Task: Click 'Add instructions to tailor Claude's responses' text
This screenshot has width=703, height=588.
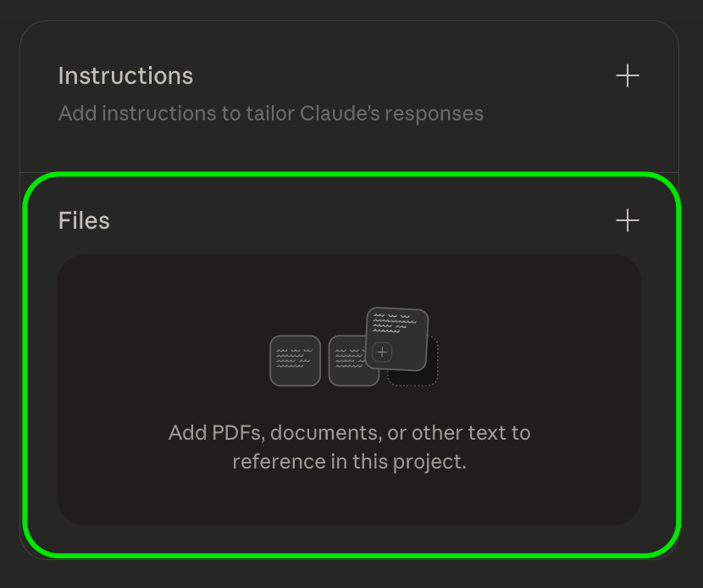Action: pos(270,114)
